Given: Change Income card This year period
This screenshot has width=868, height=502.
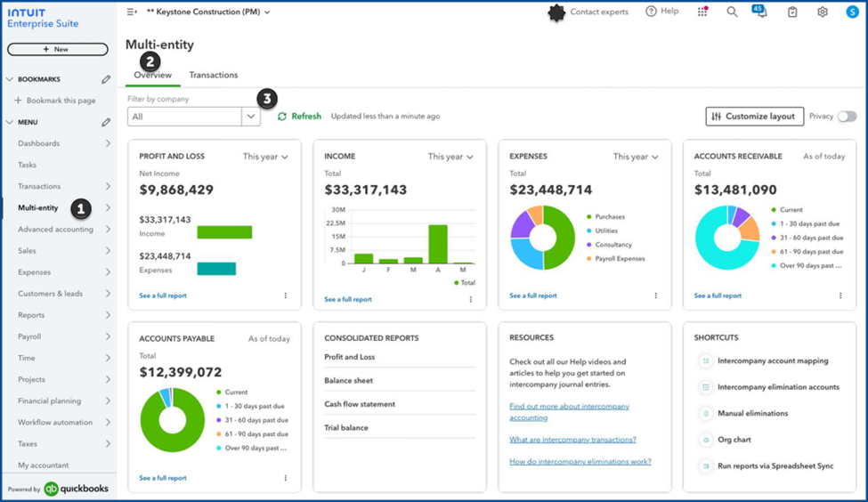Looking at the screenshot, I should [450, 157].
